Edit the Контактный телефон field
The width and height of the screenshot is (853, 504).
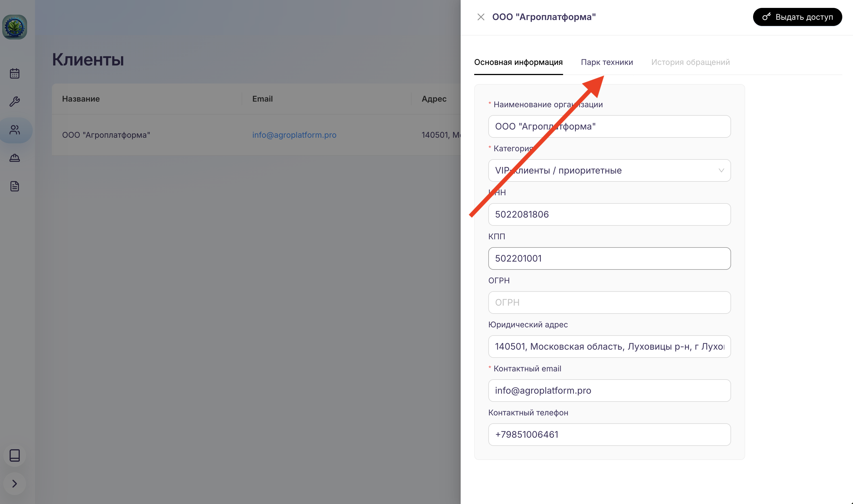pyautogui.click(x=609, y=434)
